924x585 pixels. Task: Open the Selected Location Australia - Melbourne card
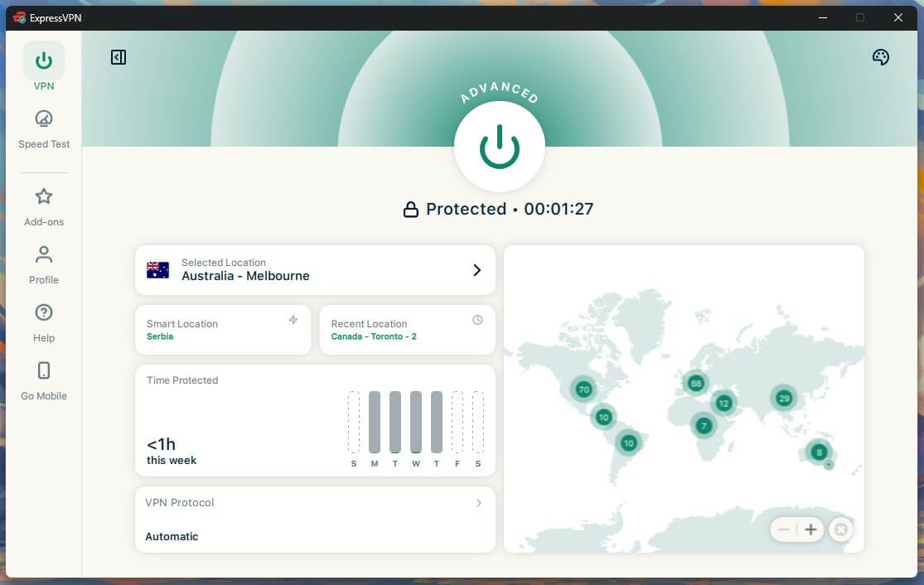(x=315, y=270)
